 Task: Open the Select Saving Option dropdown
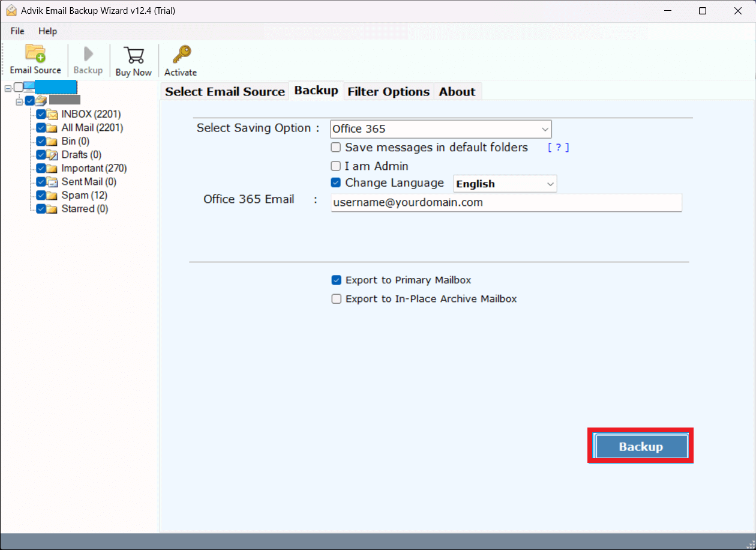click(x=441, y=129)
